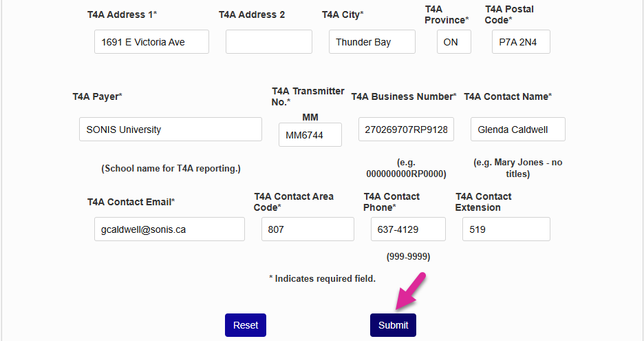
Task: Click the T4A Contact Email input
Action: pyautogui.click(x=169, y=229)
